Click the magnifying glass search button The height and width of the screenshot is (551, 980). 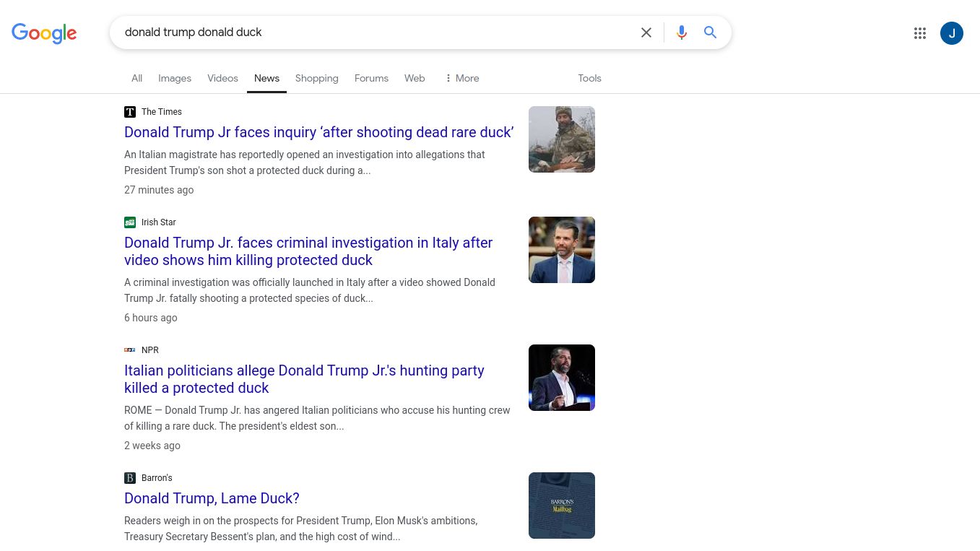(x=711, y=32)
